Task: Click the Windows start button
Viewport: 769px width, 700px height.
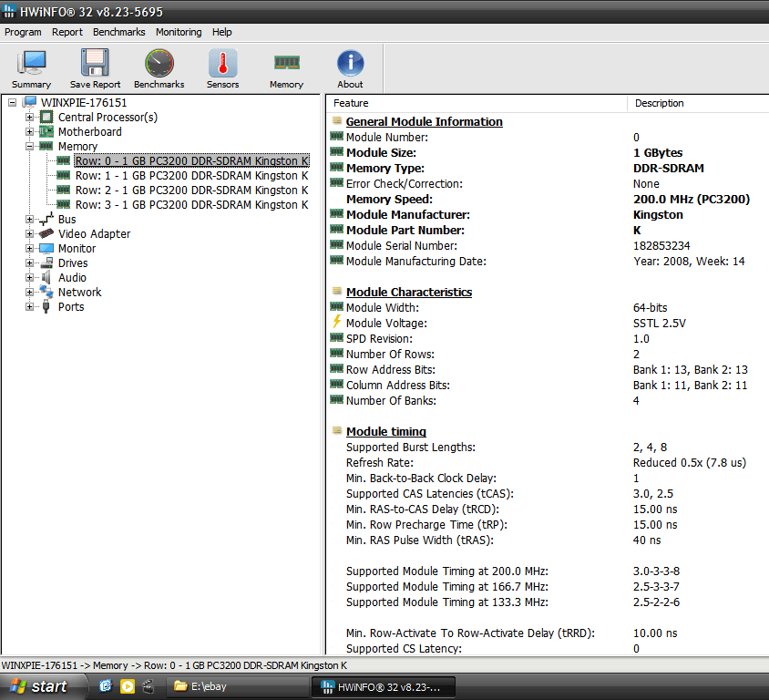Action: 38,686
